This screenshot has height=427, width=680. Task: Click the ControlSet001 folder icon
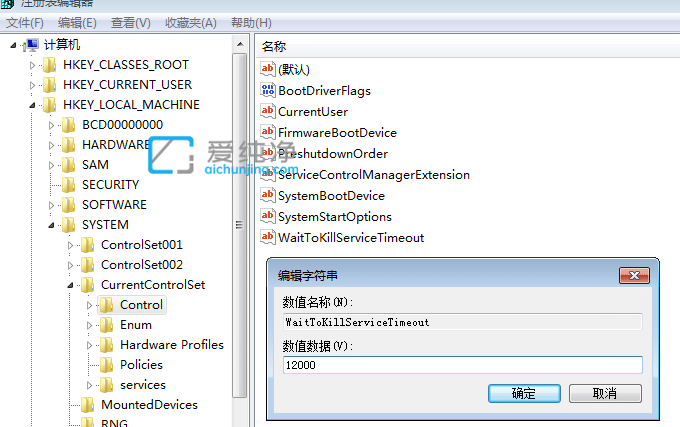pos(88,245)
